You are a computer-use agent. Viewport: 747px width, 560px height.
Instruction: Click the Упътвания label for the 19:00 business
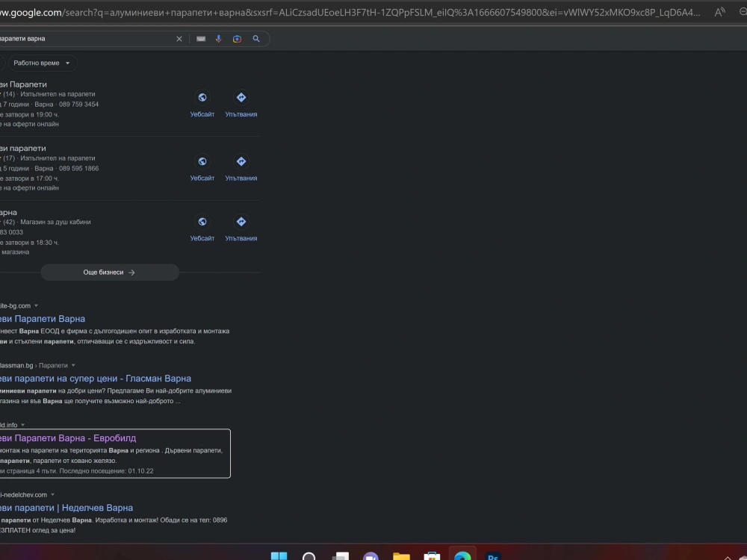tap(241, 114)
